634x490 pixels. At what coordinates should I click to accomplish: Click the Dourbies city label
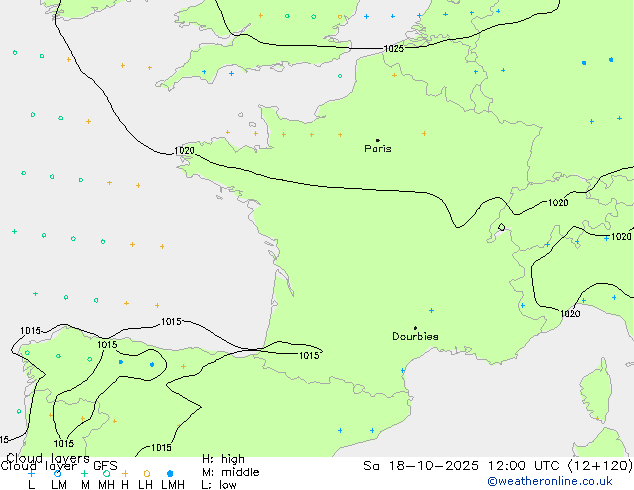pyautogui.click(x=415, y=336)
